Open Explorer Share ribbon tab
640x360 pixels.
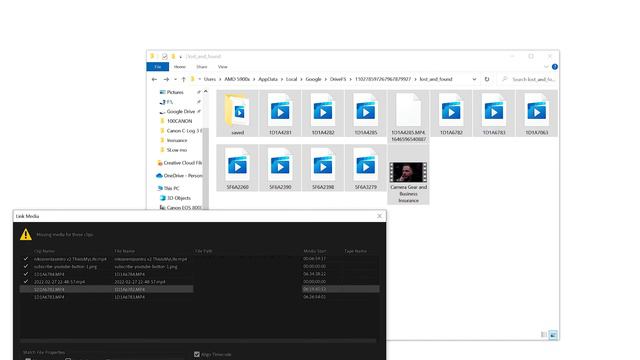point(202,67)
